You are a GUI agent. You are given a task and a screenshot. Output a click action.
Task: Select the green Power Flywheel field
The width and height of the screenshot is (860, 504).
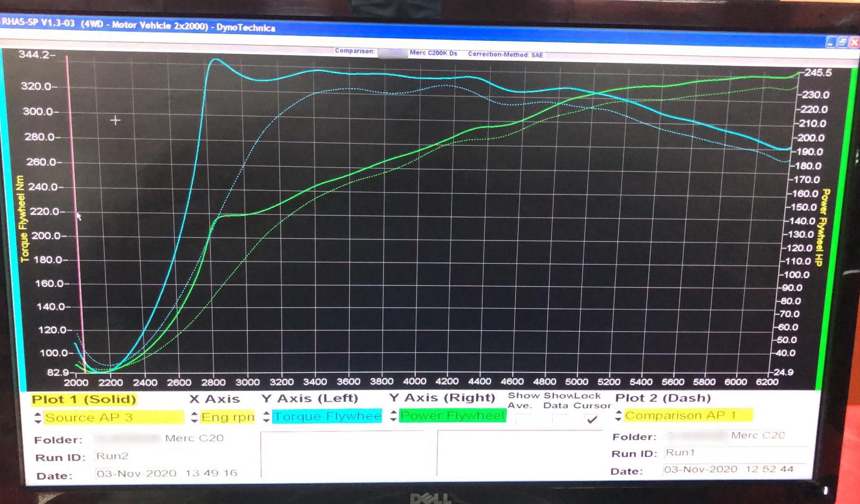pyautogui.click(x=453, y=415)
